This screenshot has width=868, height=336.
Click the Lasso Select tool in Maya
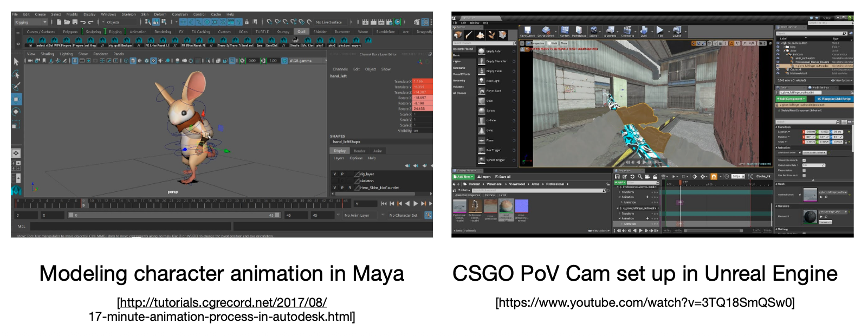[16, 74]
